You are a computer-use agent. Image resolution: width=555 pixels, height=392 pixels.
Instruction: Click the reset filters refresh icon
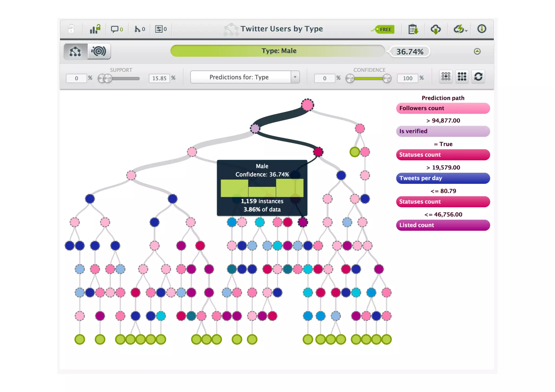(x=478, y=77)
